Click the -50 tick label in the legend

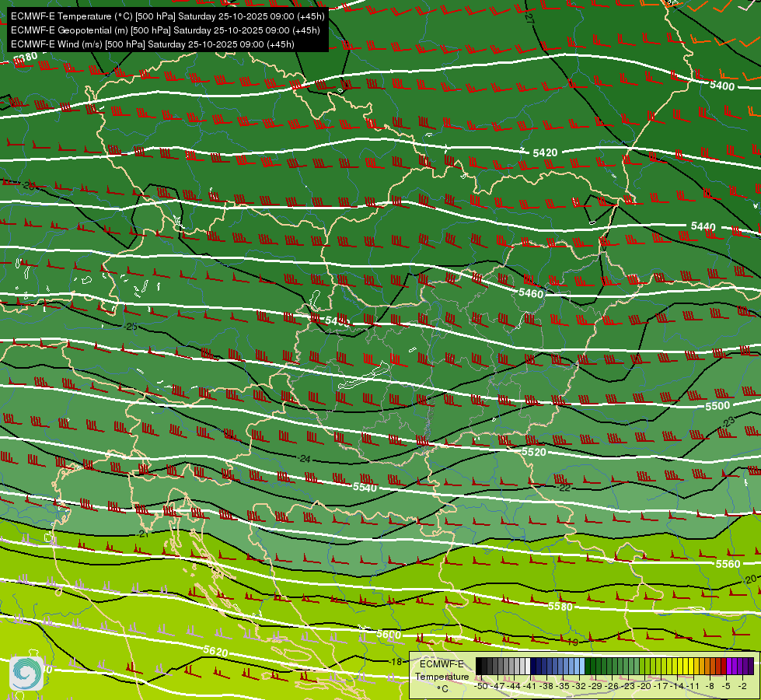(x=480, y=686)
